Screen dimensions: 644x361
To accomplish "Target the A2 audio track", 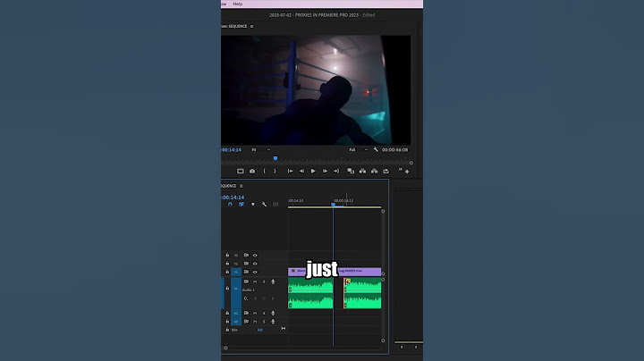I will pyautogui.click(x=236, y=313).
